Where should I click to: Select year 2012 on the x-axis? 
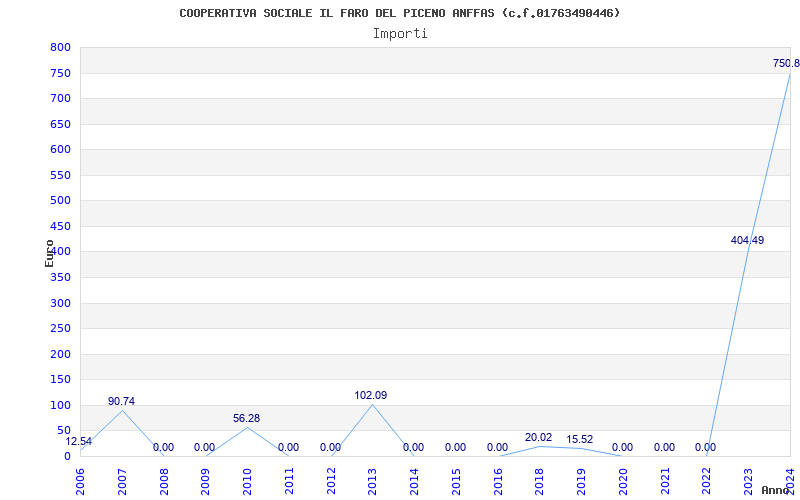pyautogui.click(x=331, y=482)
